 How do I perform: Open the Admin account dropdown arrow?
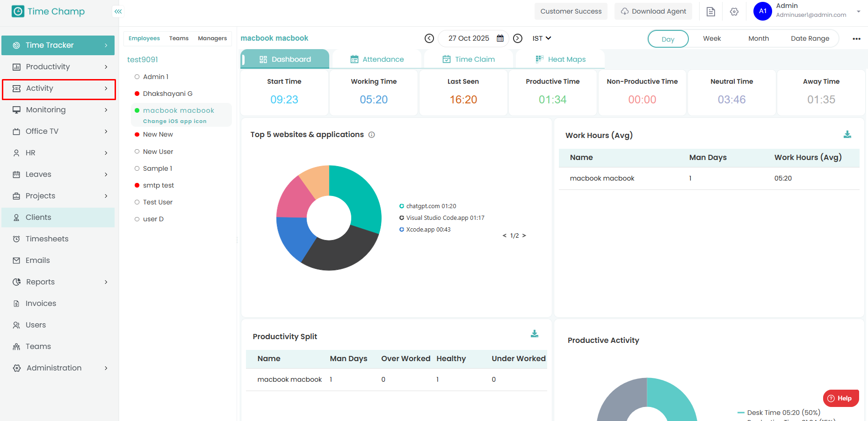(x=858, y=11)
